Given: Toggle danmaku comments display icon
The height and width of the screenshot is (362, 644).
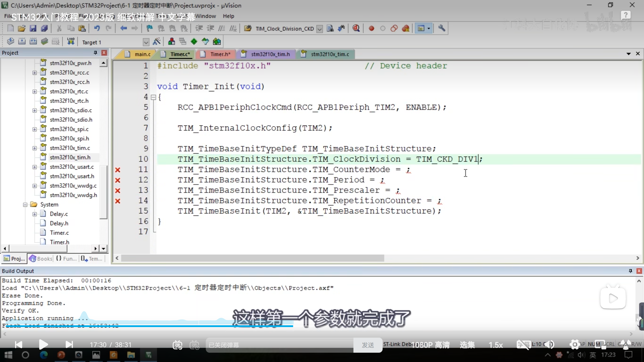Looking at the screenshot, I should click(x=177, y=345).
